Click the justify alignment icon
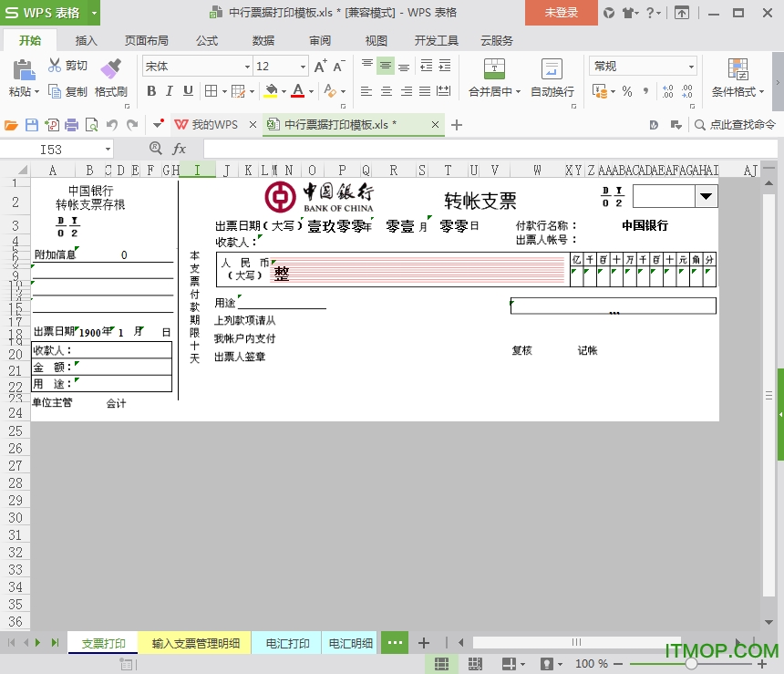 (425, 91)
